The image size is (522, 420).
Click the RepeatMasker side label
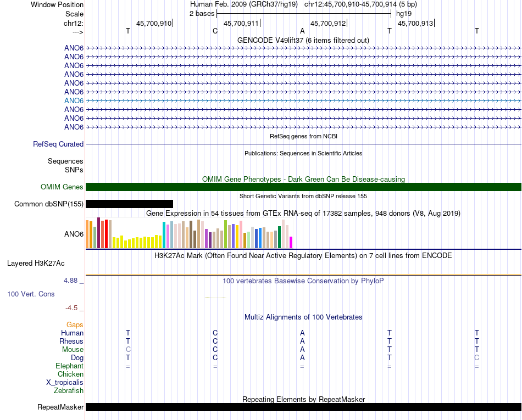click(x=60, y=407)
